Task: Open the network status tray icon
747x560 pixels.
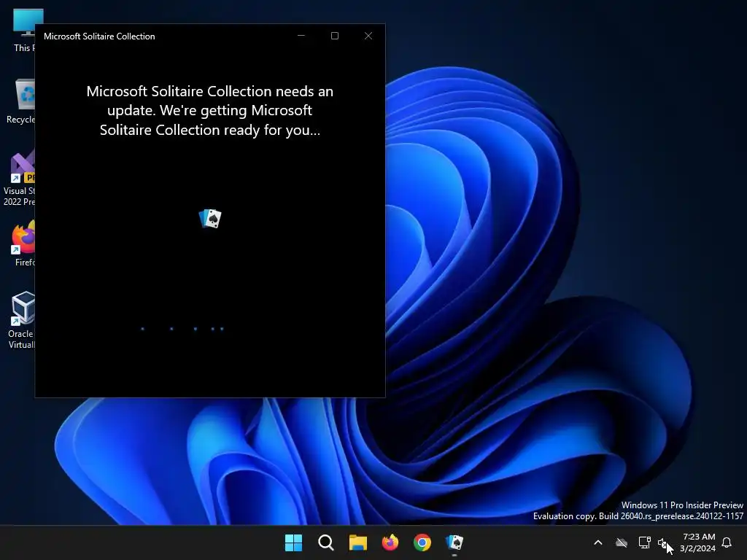Action: (644, 542)
